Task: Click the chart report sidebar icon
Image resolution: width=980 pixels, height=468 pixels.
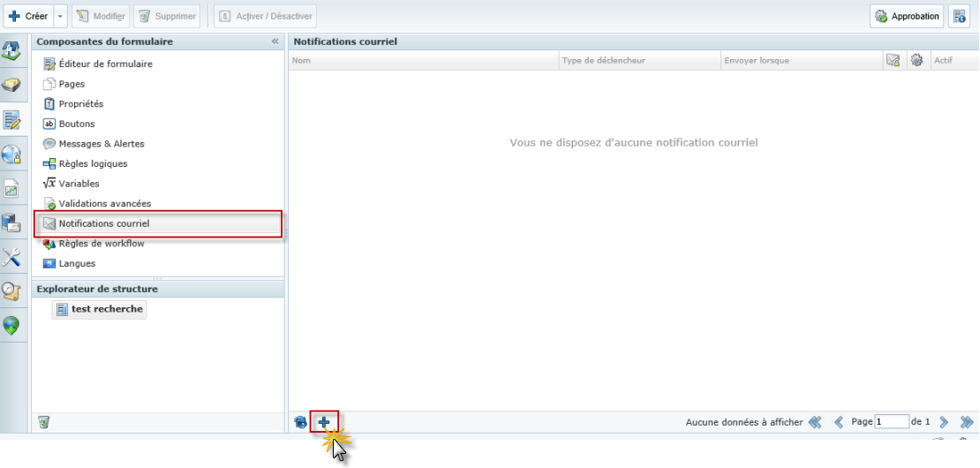Action: click(x=11, y=188)
